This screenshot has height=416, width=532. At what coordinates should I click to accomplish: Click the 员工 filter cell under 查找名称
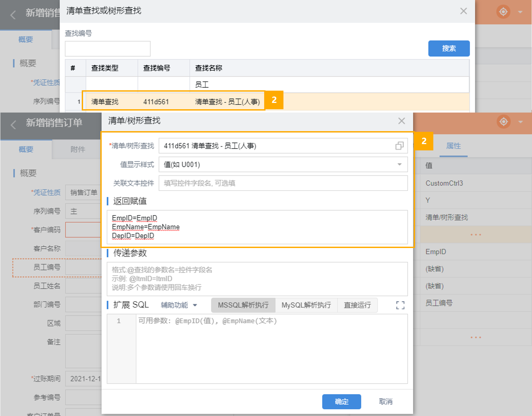click(x=329, y=85)
